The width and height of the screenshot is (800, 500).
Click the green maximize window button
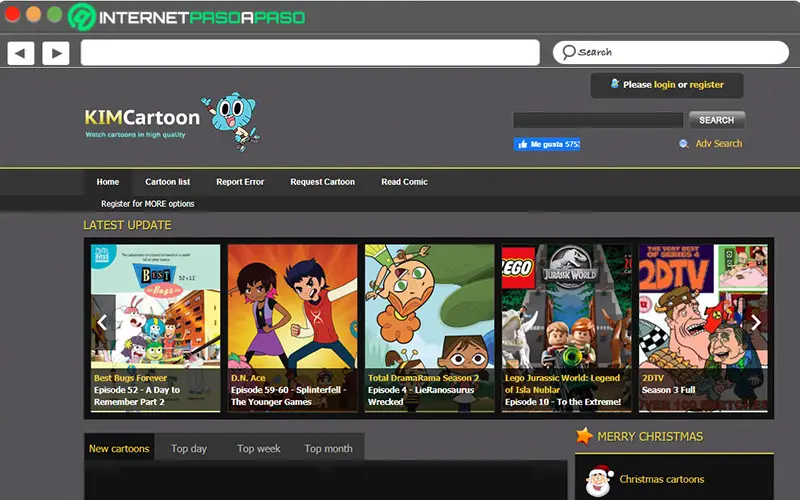[55, 15]
